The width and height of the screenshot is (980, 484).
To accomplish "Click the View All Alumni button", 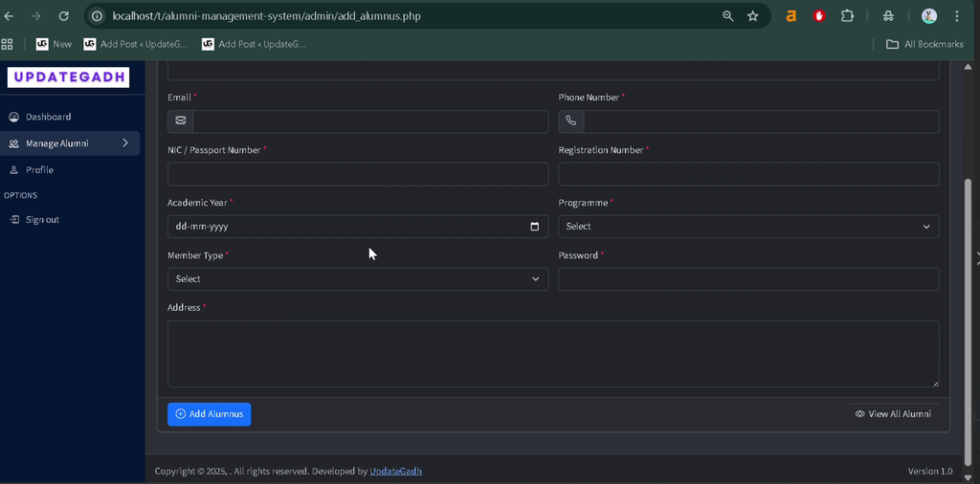I will (893, 414).
